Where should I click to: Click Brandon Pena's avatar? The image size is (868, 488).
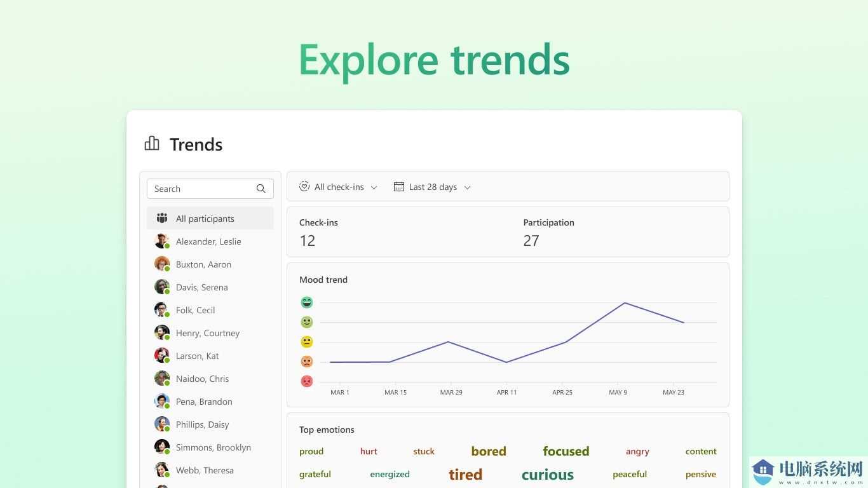click(x=162, y=402)
